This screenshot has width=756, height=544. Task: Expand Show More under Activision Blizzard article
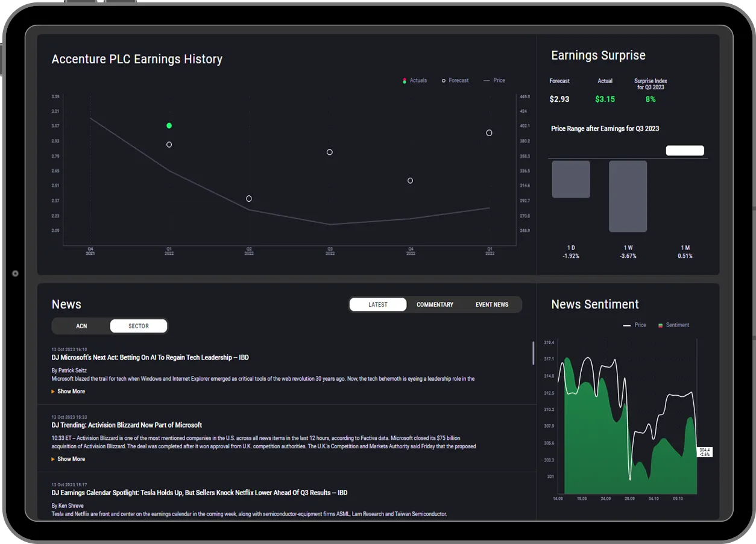71,459
